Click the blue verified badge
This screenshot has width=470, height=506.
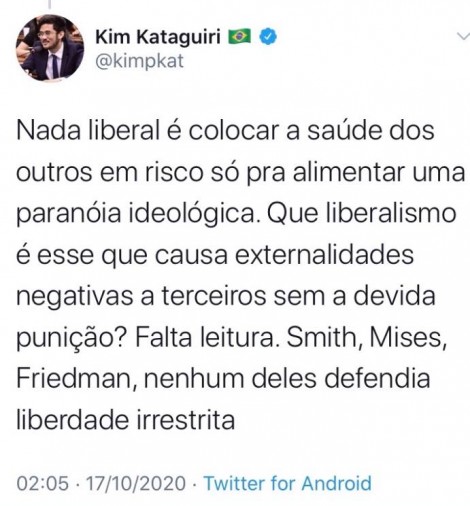coord(268,36)
